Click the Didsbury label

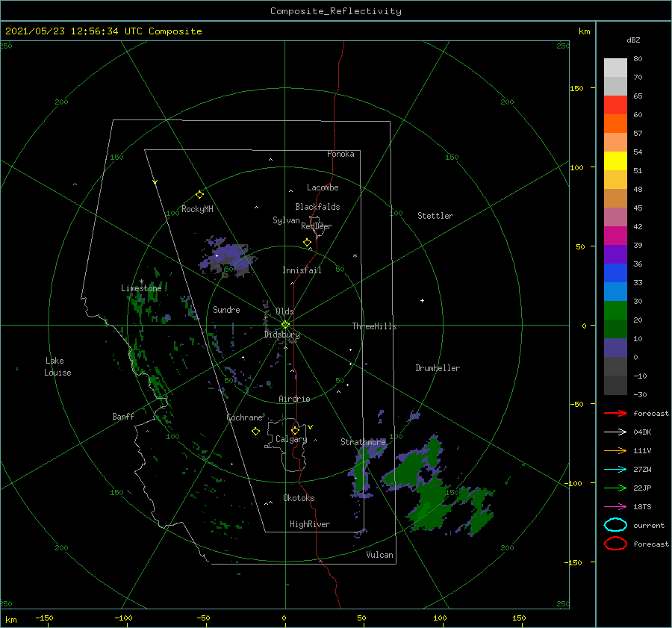pos(281,335)
